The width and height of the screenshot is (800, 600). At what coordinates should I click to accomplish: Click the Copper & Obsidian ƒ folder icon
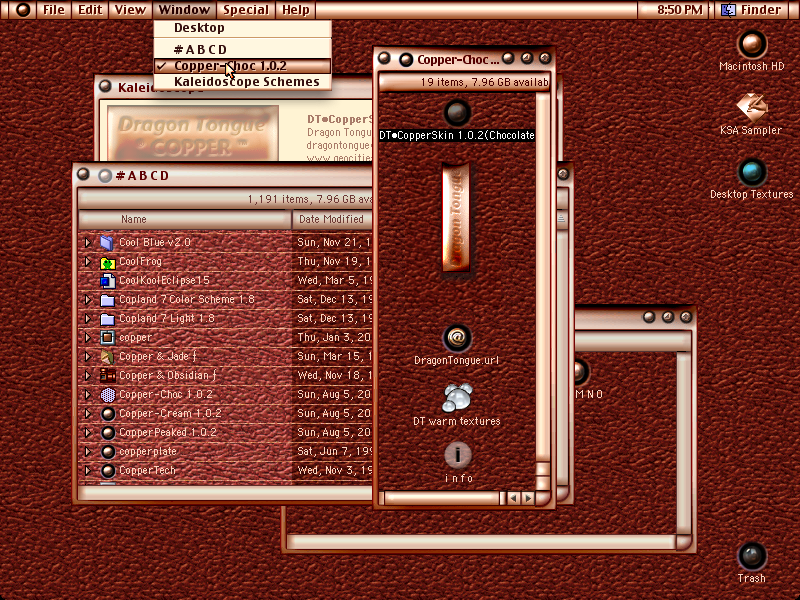coord(107,376)
